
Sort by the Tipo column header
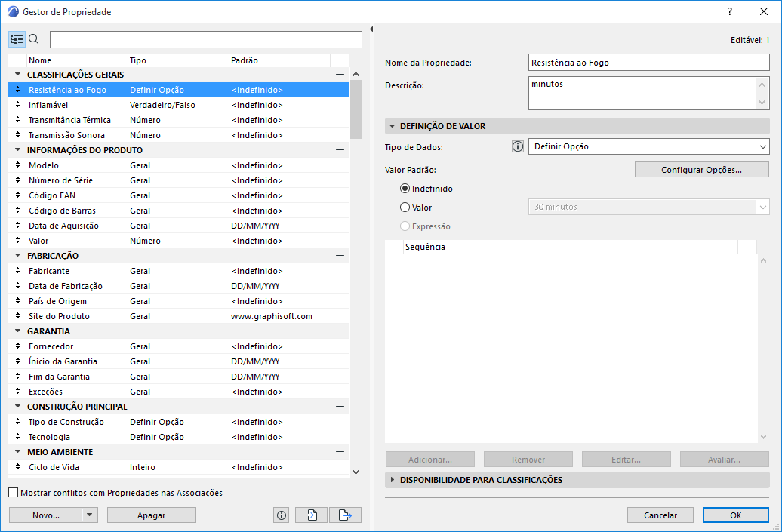179,60
